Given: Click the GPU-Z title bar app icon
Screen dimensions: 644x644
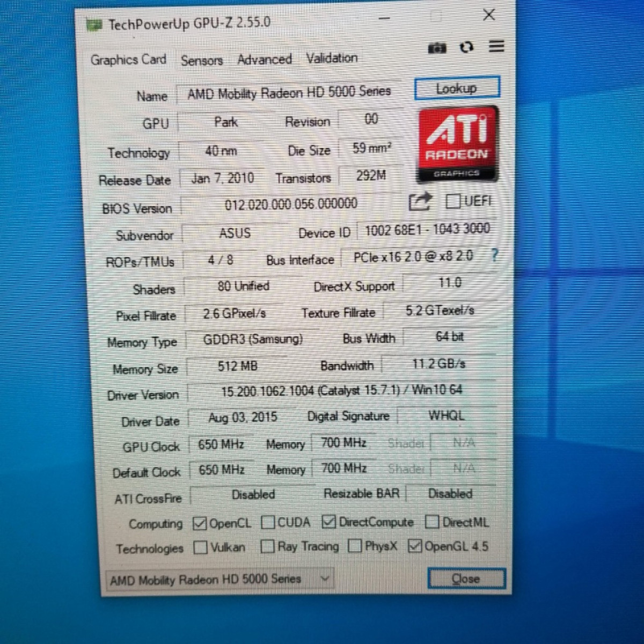Looking at the screenshot, I should click(x=94, y=25).
